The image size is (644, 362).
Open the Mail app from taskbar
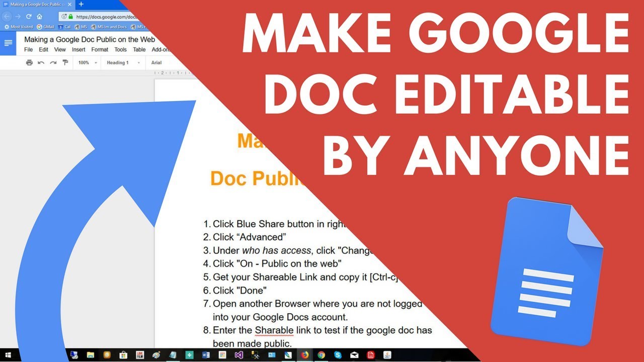point(354,354)
